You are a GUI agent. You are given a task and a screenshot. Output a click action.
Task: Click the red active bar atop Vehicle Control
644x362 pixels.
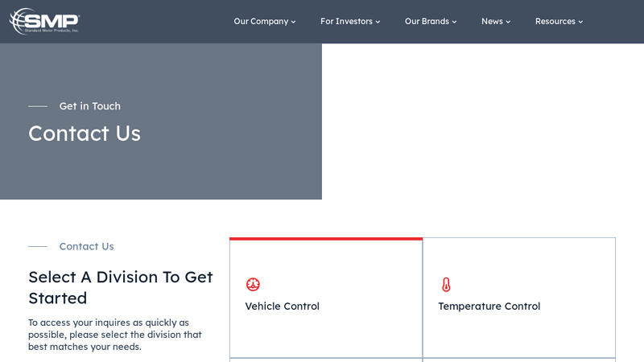pyautogui.click(x=326, y=239)
